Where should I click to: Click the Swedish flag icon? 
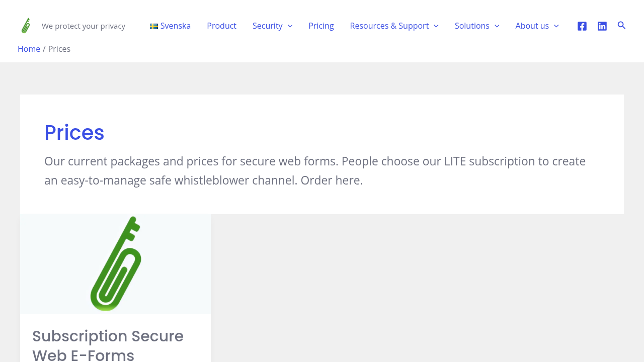pos(154,26)
